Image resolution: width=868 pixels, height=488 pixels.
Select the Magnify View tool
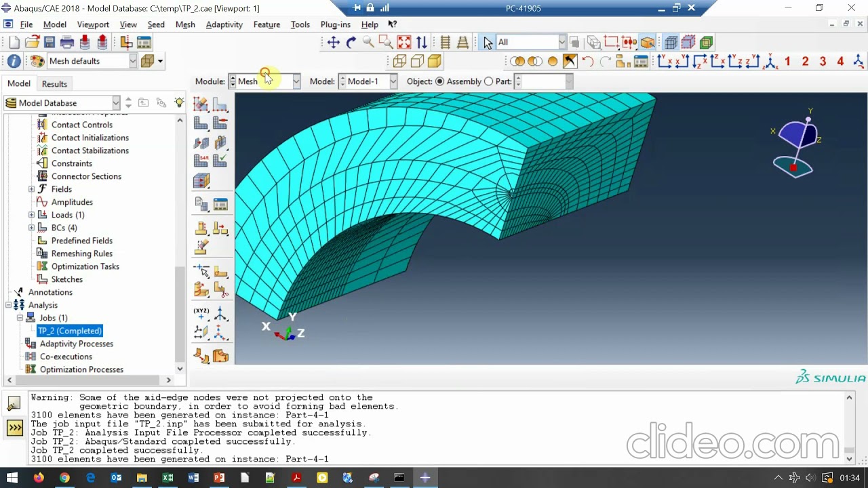tap(368, 43)
